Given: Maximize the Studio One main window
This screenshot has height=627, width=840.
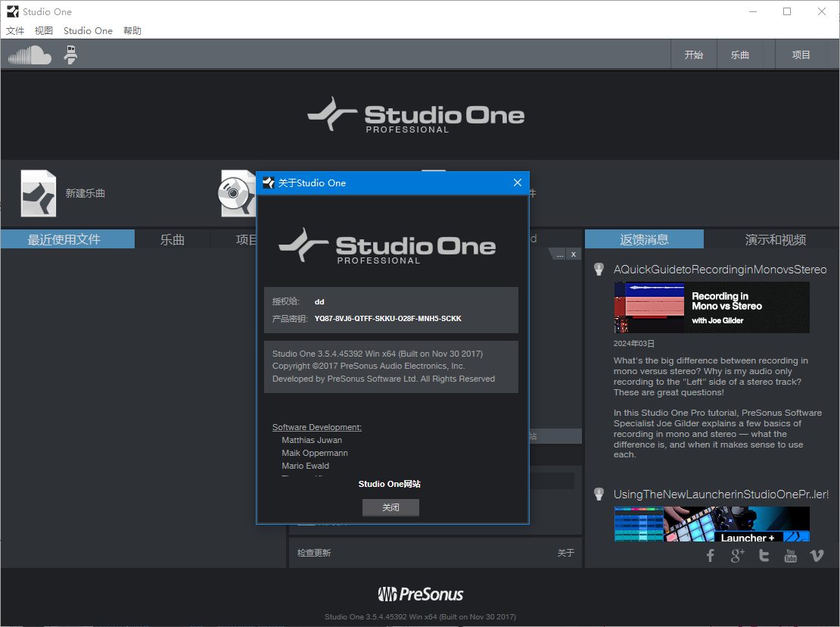Looking at the screenshot, I should [787, 11].
